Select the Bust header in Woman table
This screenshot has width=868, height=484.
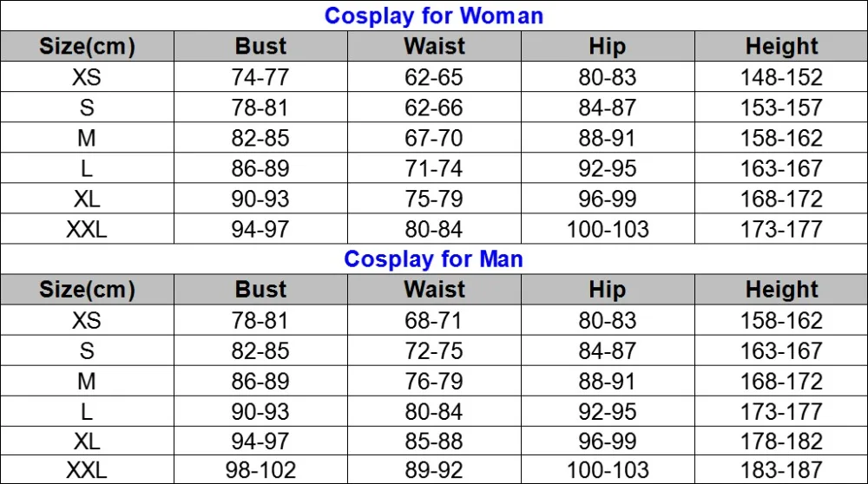click(x=260, y=47)
